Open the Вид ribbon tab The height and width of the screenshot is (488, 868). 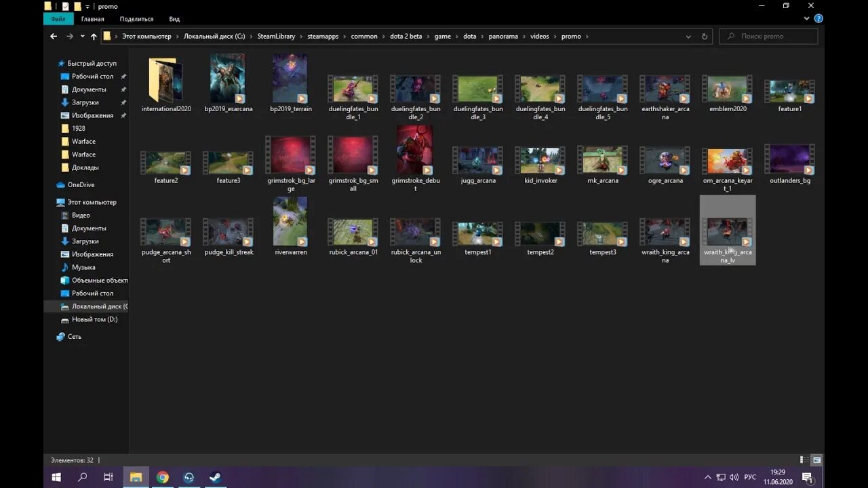pyautogui.click(x=174, y=19)
